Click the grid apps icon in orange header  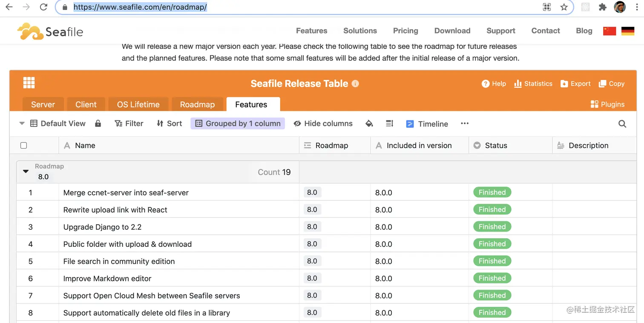coord(29,83)
